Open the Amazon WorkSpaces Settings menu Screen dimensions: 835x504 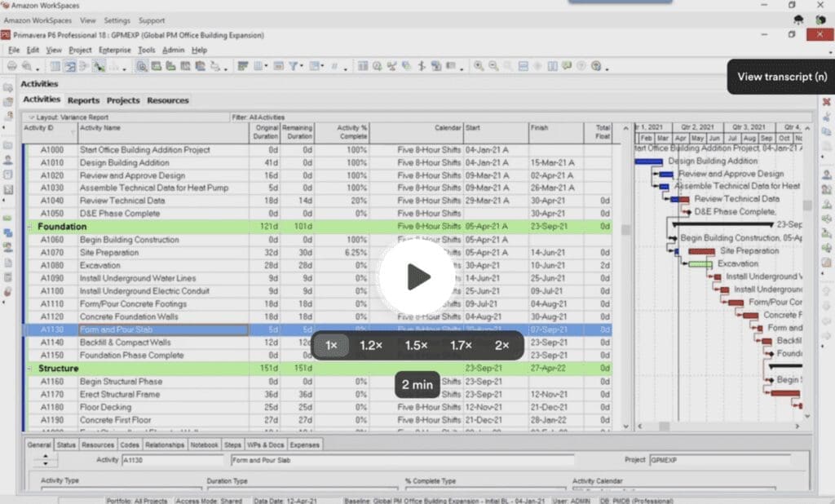[x=117, y=20]
